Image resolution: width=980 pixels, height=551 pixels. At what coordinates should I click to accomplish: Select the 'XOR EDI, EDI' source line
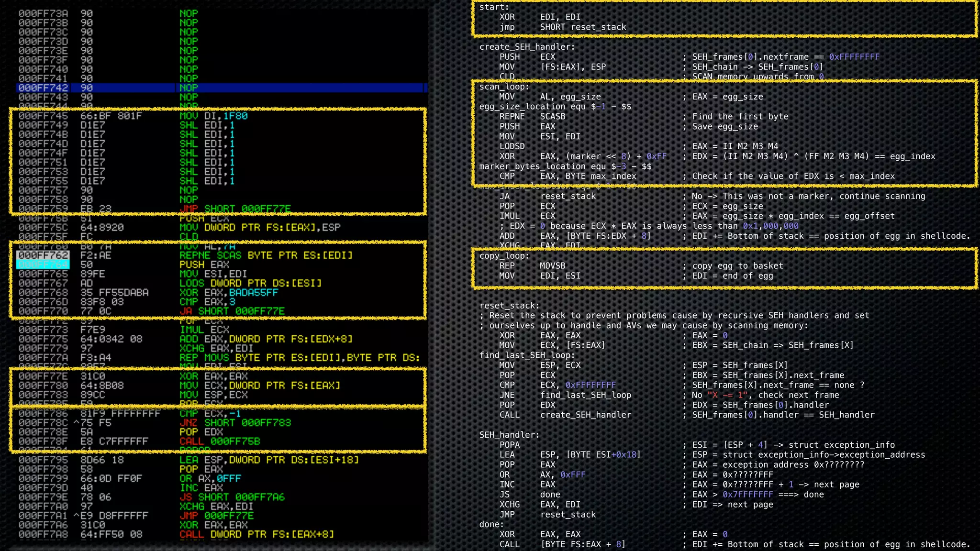pos(540,17)
